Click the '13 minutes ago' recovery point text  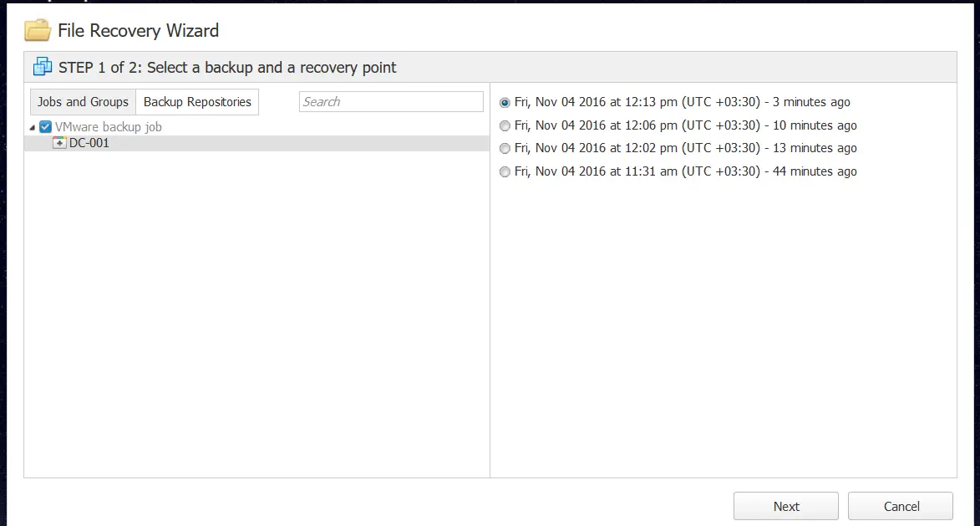pyautogui.click(x=815, y=148)
